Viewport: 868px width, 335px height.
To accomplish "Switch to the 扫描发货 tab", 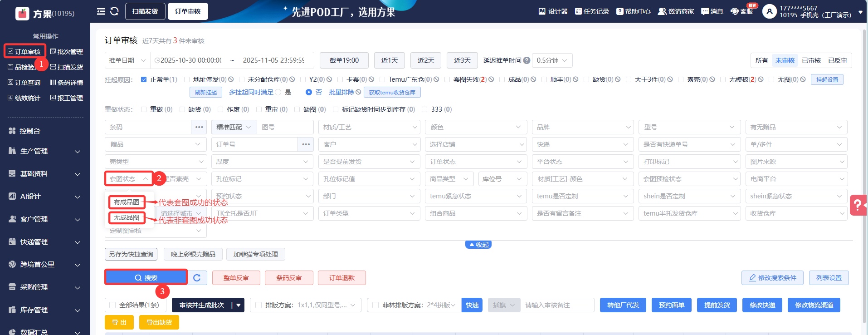I will coord(145,11).
